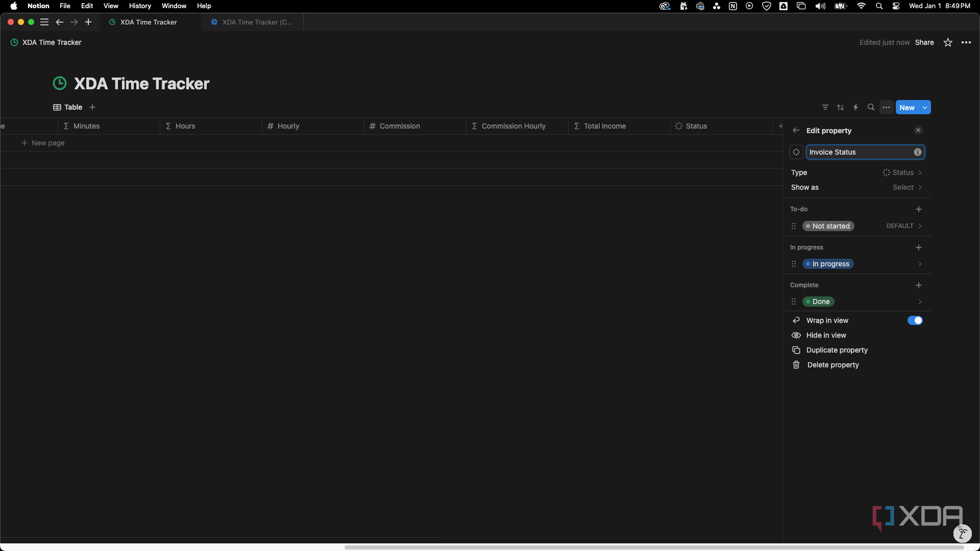Open the View menu

point(111,6)
